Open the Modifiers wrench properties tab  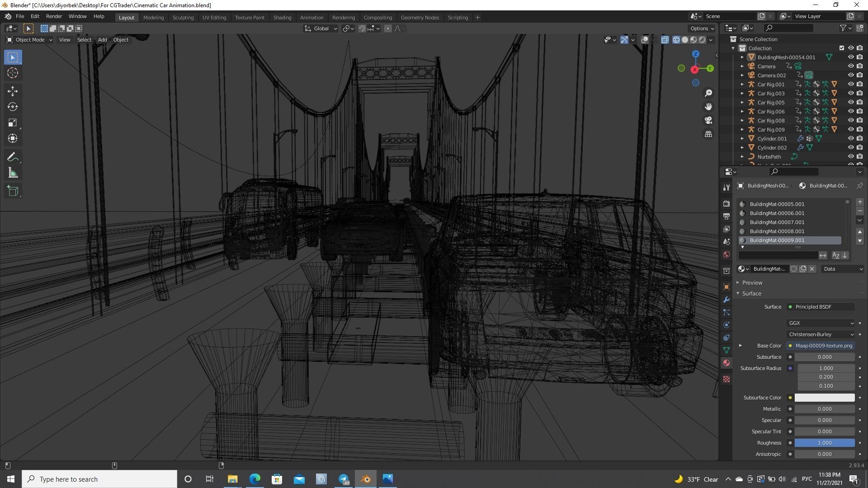pyautogui.click(x=726, y=300)
